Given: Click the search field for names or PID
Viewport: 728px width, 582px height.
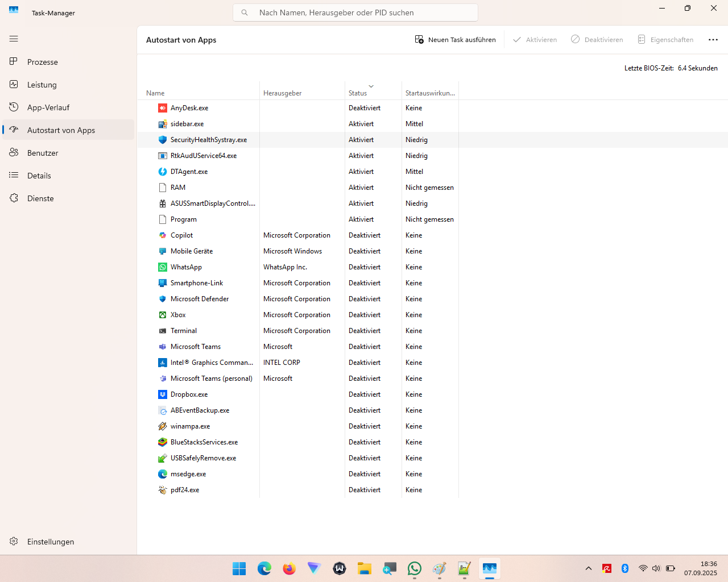Looking at the screenshot, I should [x=355, y=13].
